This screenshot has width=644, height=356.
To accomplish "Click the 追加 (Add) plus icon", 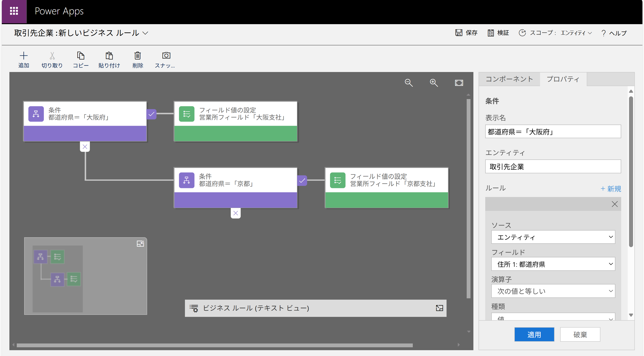I will click(x=23, y=55).
